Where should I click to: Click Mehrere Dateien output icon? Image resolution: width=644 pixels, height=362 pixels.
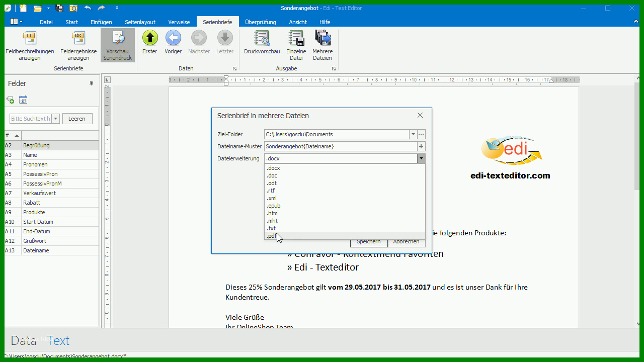(x=323, y=38)
